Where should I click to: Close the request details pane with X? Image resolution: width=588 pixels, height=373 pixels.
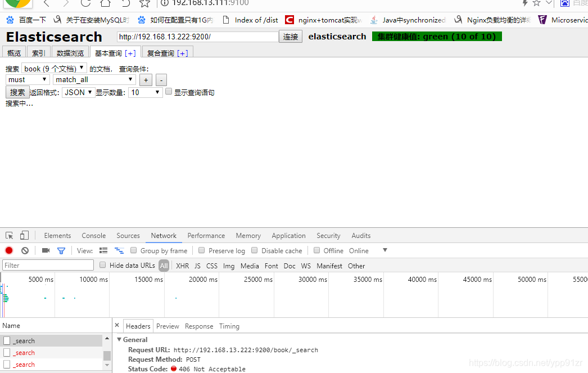pos(117,325)
